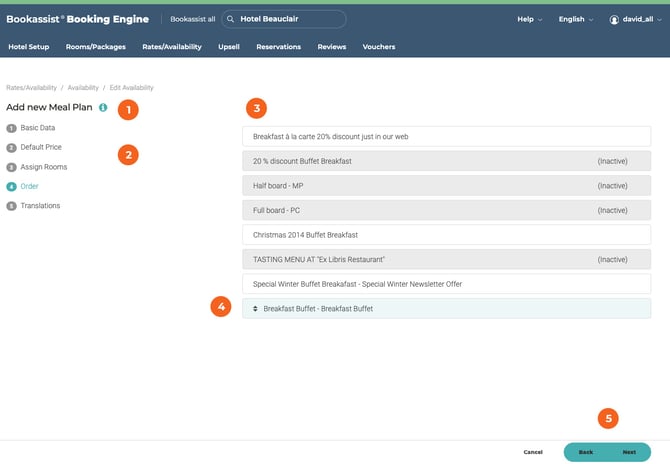Viewport: 670px width, 464px height.
Task: Click the Hotel Beauclair search field
Action: (x=290, y=19)
